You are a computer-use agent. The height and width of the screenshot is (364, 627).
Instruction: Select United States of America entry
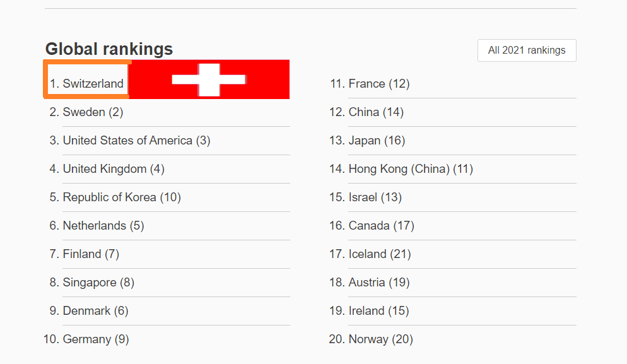coord(136,141)
